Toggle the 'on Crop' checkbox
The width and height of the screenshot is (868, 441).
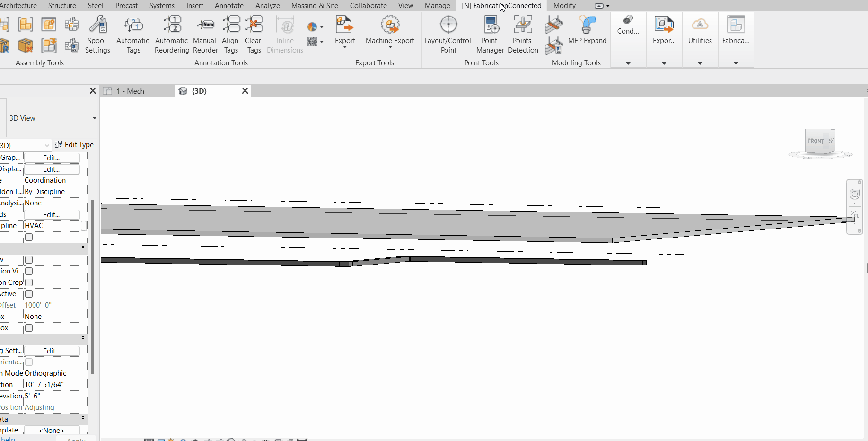coord(29,282)
